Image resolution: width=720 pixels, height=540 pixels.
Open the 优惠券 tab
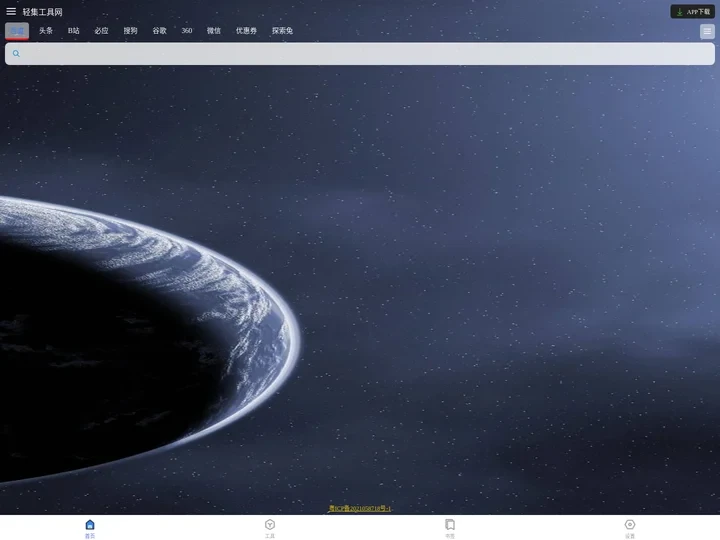coord(247,31)
